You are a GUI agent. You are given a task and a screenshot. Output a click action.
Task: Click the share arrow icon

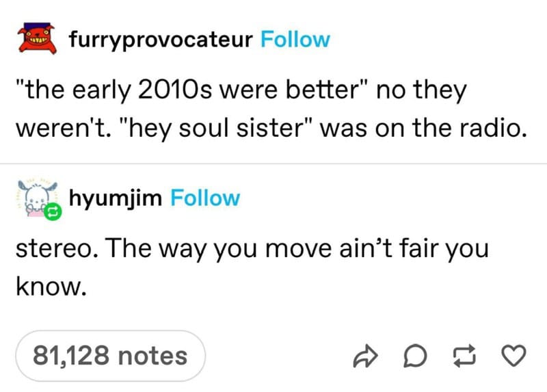pyautogui.click(x=365, y=356)
